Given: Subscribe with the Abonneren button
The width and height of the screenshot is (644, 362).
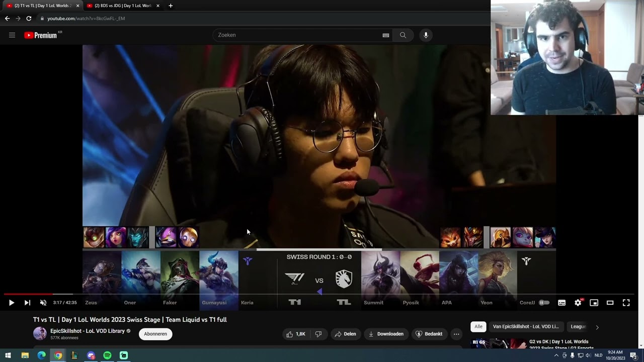Looking at the screenshot, I should point(155,334).
